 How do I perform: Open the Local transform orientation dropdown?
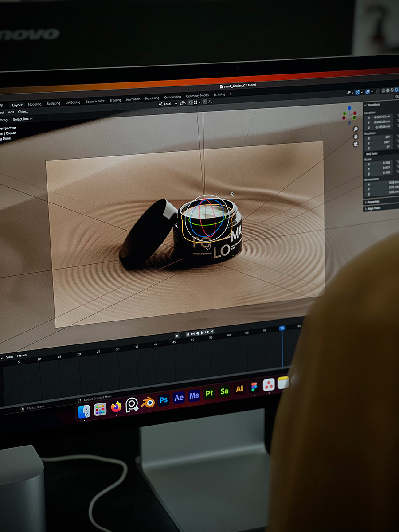tap(168, 103)
